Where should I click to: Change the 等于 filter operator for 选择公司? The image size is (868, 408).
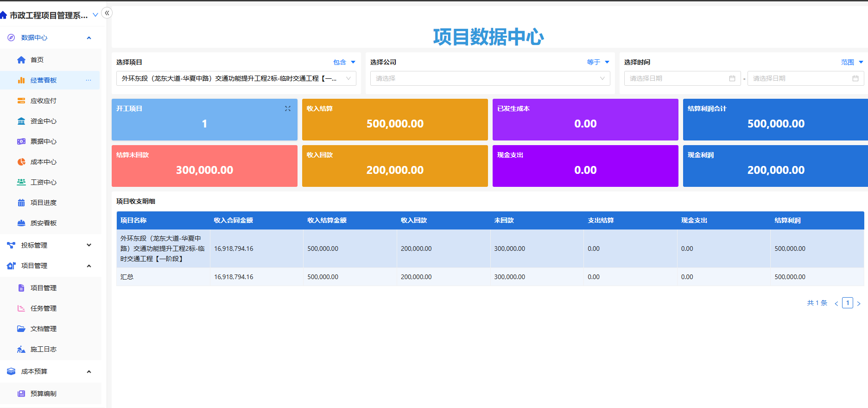(598, 62)
